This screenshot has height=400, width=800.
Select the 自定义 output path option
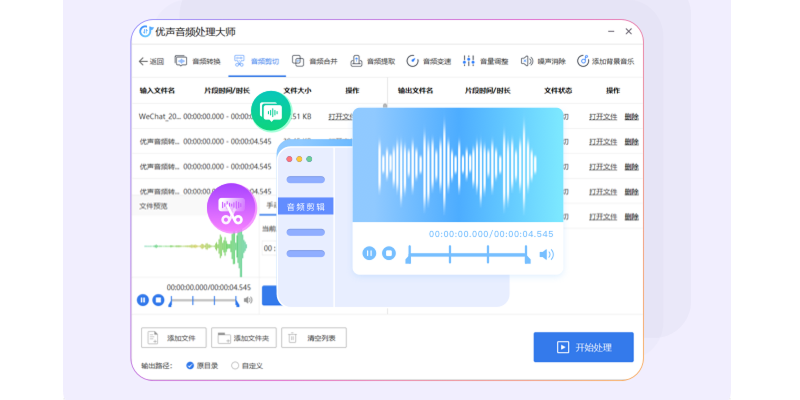point(236,366)
